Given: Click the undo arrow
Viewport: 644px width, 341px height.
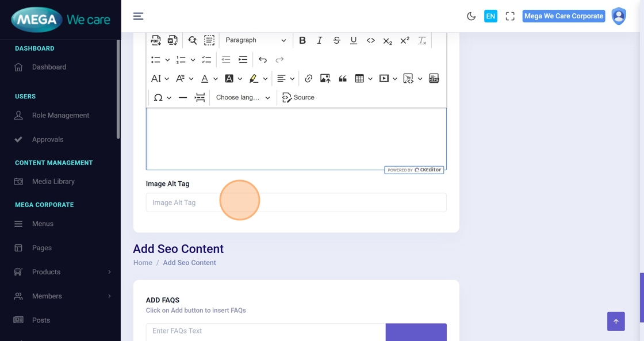Looking at the screenshot, I should 263,60.
